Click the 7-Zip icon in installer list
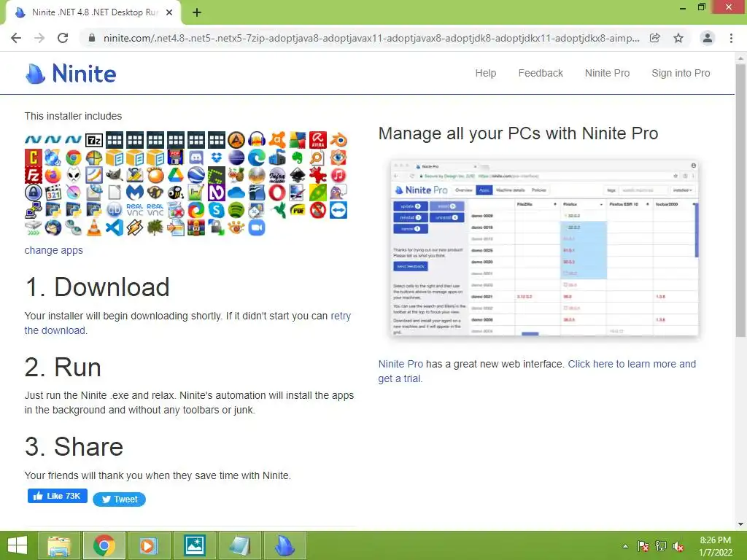747x560 pixels. 94,141
